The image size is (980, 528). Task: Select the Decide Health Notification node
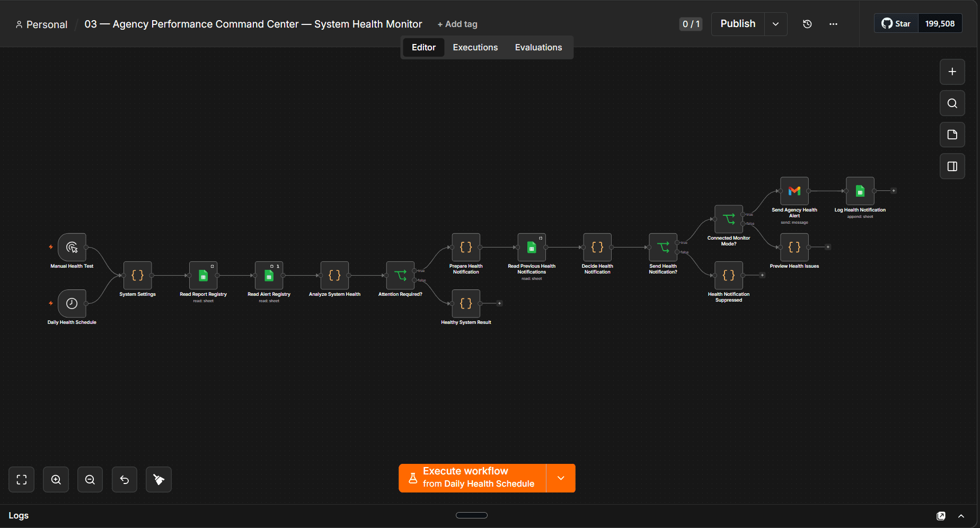pos(598,247)
